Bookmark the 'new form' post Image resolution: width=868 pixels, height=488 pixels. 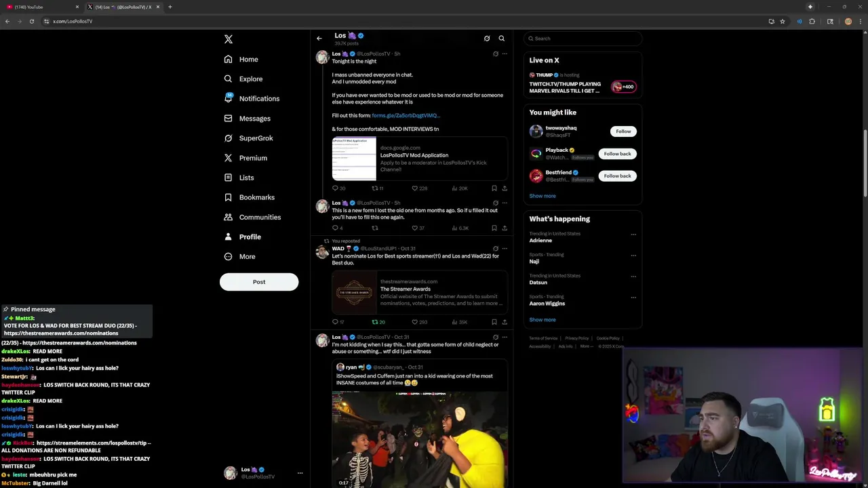[494, 228]
